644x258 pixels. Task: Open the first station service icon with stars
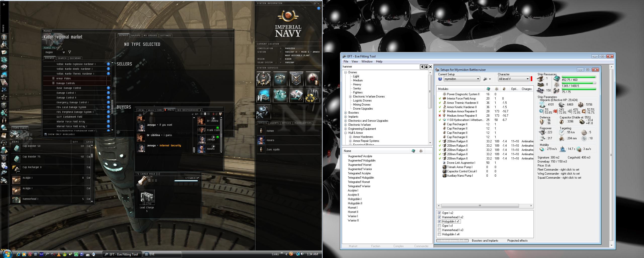pos(263,79)
